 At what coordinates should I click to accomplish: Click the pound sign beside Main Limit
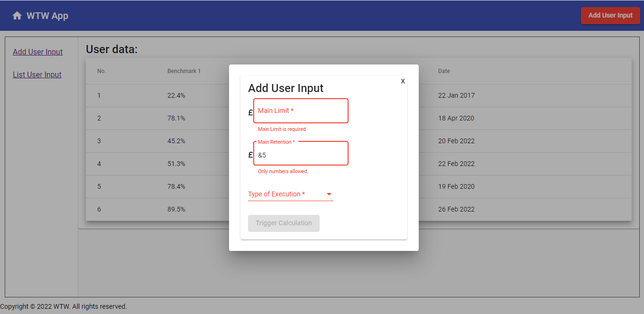click(250, 113)
